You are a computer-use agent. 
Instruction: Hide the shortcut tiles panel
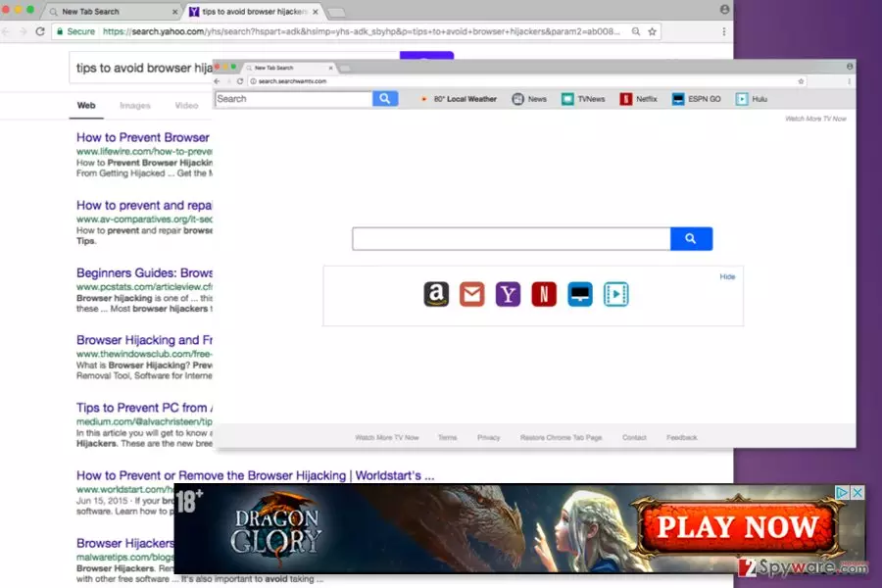[x=727, y=276]
